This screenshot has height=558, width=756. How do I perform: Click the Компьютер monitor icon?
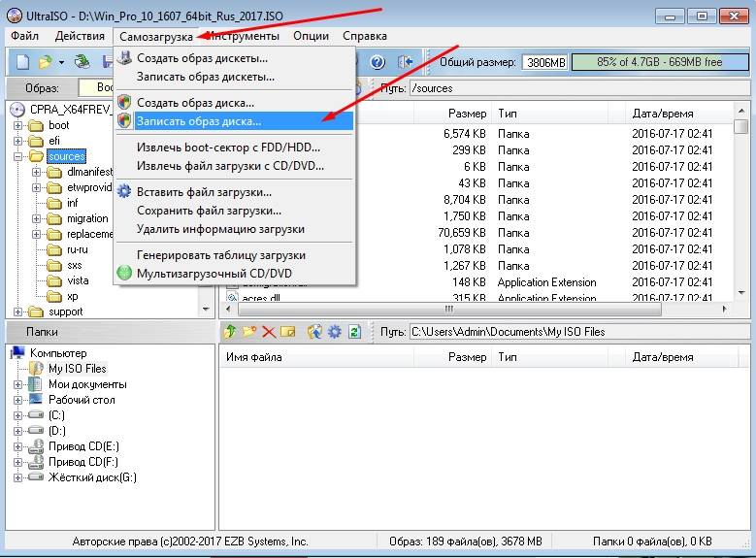(x=17, y=352)
